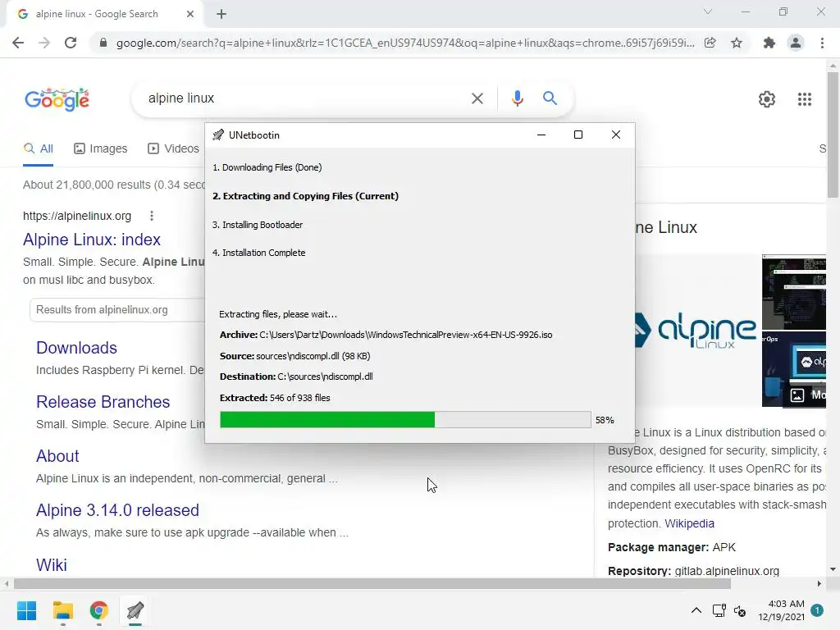This screenshot has height=630, width=840.
Task: Open the clock showing 4:03 AM
Action: click(781, 610)
